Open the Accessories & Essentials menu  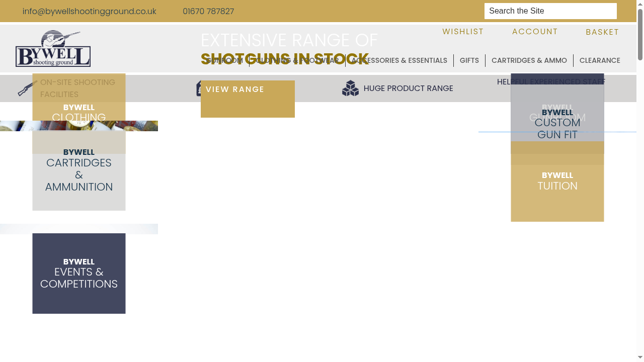399,60
